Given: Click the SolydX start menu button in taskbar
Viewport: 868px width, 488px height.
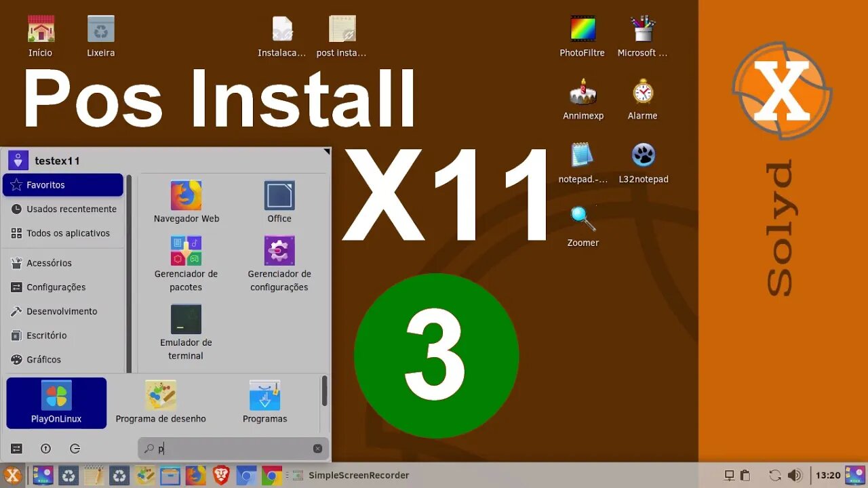Looking at the screenshot, I should [x=12, y=475].
